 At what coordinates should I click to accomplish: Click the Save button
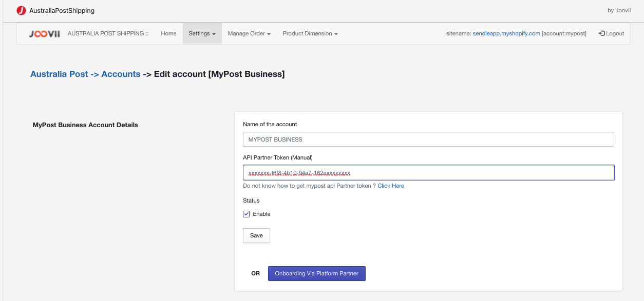point(256,235)
